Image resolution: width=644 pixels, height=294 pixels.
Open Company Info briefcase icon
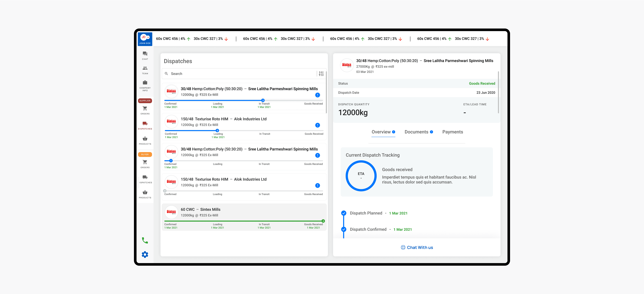coord(145,83)
